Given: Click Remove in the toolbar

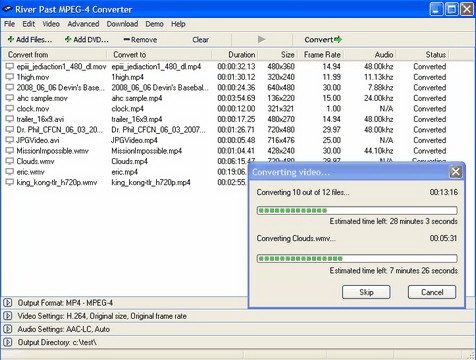Looking at the screenshot, I should 140,40.
